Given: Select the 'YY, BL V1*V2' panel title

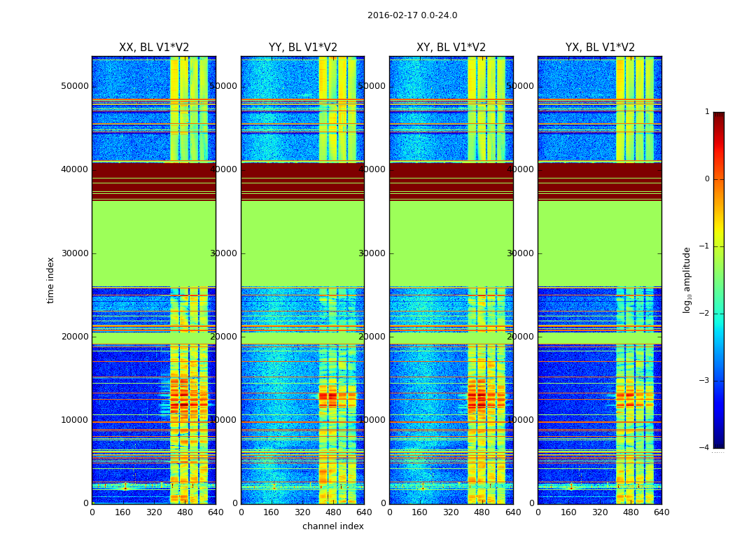Looking at the screenshot, I should click(302, 48).
